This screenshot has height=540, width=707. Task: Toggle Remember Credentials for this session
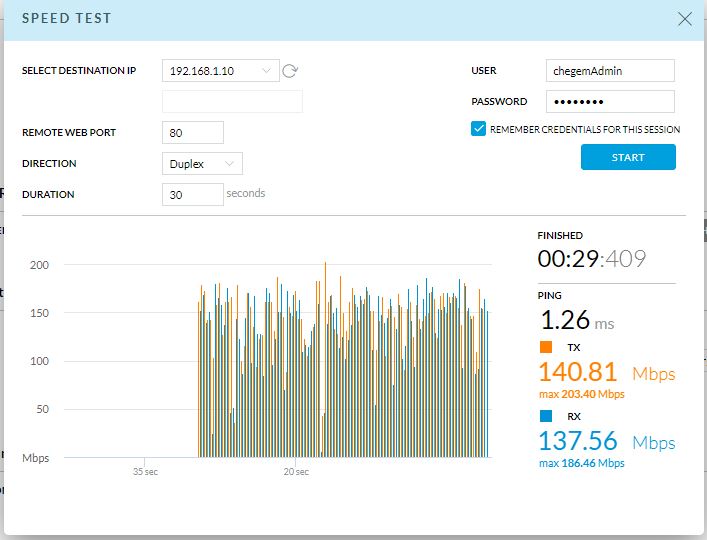(x=478, y=129)
